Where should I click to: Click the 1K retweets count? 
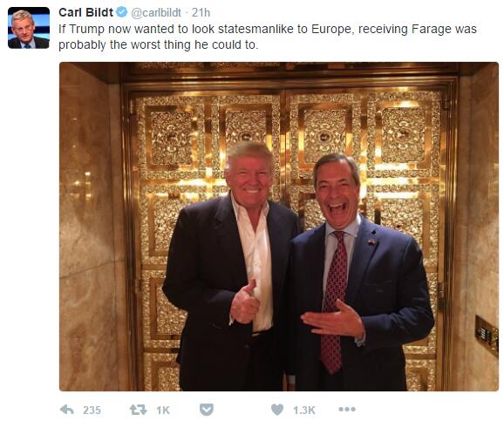pyautogui.click(x=163, y=410)
